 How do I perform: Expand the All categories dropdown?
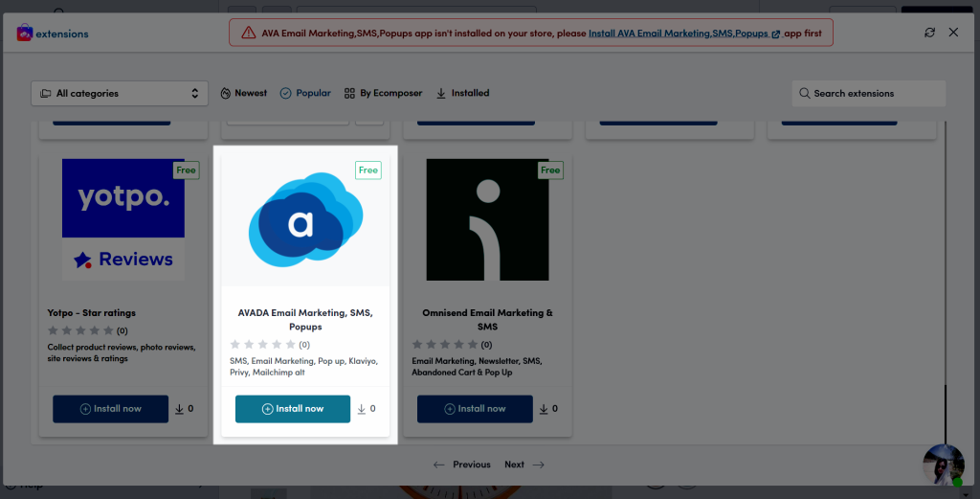click(120, 93)
